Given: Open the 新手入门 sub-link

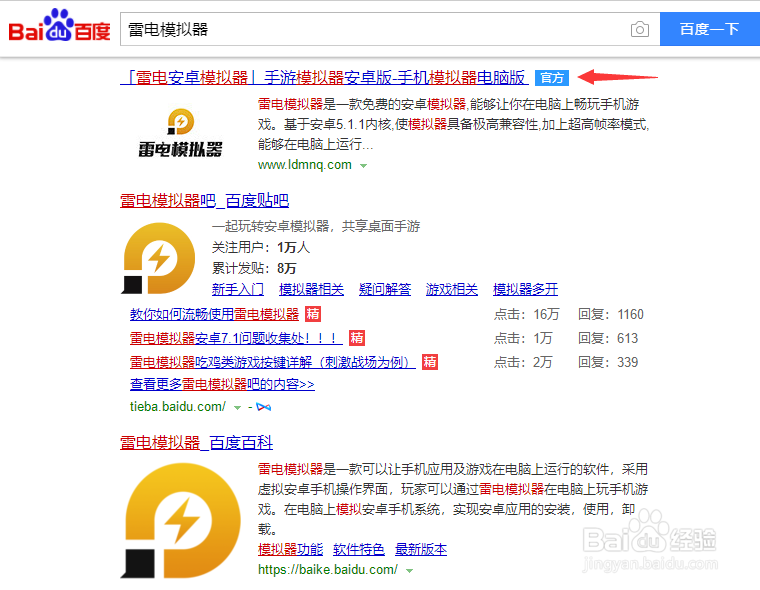Looking at the screenshot, I should [x=238, y=289].
